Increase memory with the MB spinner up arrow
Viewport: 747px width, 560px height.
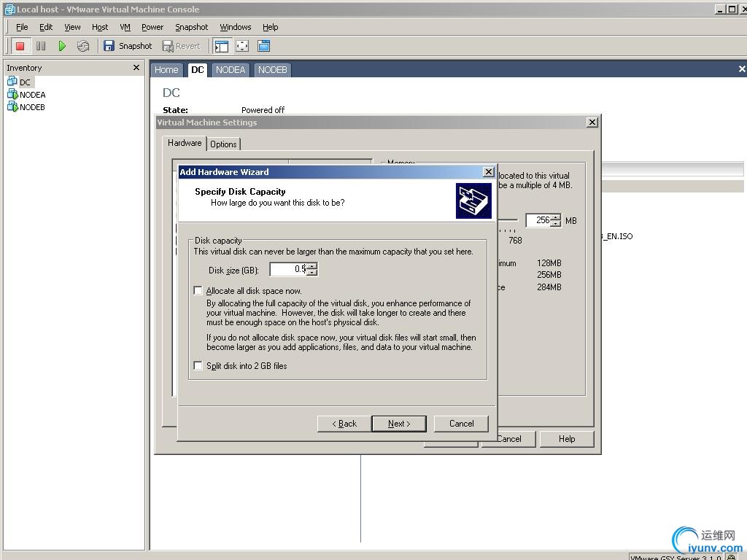pyautogui.click(x=555, y=217)
